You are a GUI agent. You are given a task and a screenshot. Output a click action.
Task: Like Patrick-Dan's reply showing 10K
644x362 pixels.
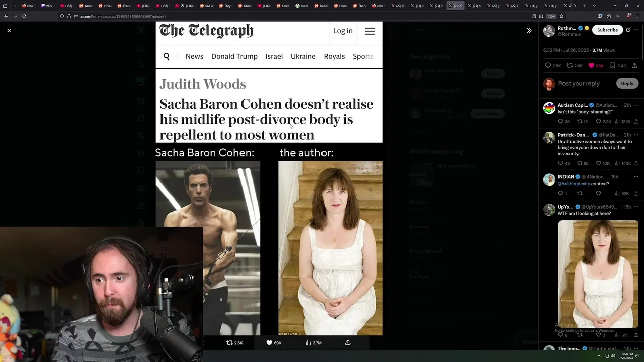coord(603,163)
